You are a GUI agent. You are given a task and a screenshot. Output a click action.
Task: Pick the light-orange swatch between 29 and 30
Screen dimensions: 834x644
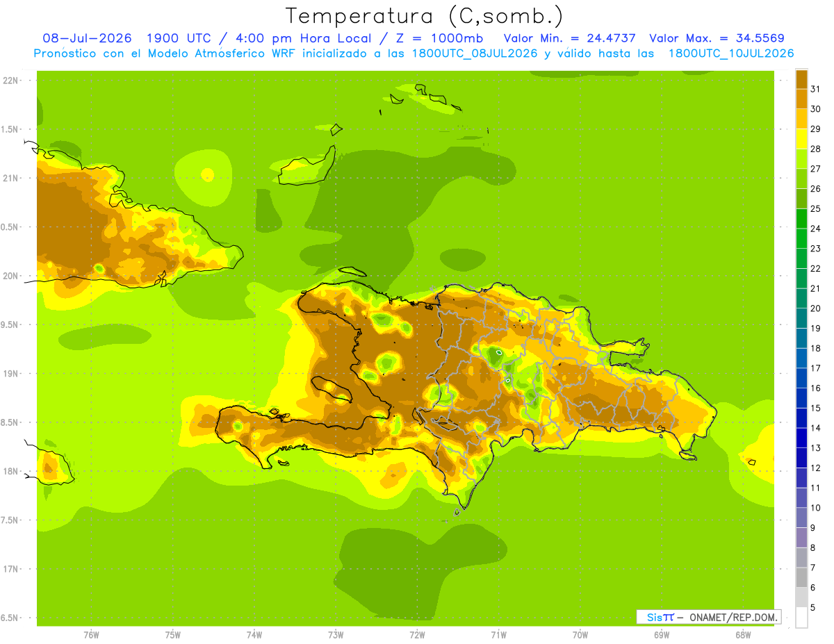click(x=801, y=119)
